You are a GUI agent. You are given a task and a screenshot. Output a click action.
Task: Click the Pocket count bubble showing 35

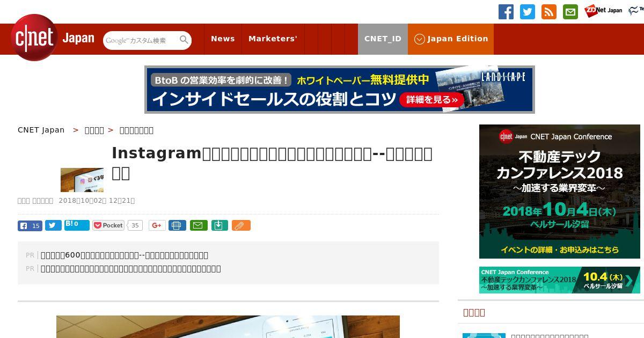(x=135, y=226)
